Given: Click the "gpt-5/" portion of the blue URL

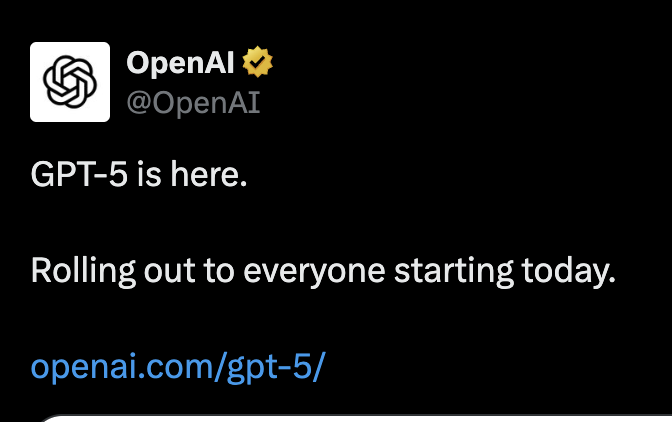Looking at the screenshot, I should click(276, 368).
